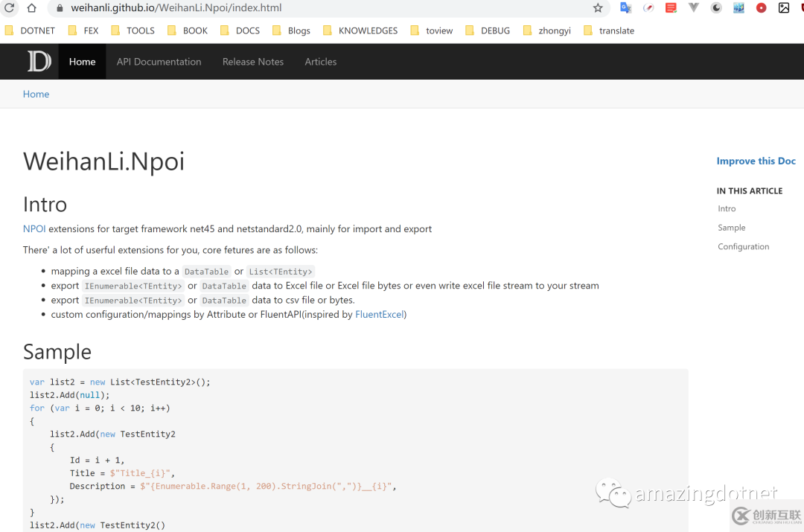The image size is (804, 532).
Task: Open the FluentExcel link
Action: coord(380,315)
